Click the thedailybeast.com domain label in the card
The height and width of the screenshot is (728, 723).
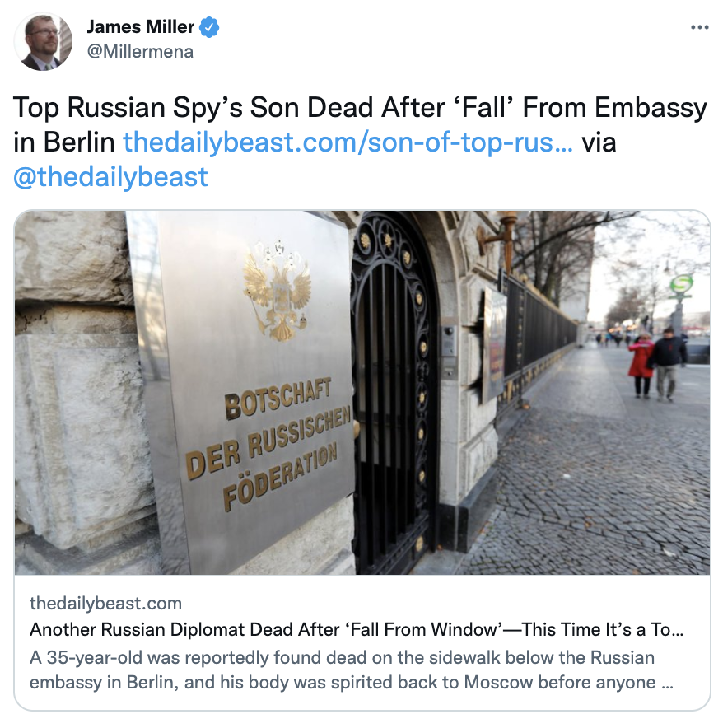point(106,603)
